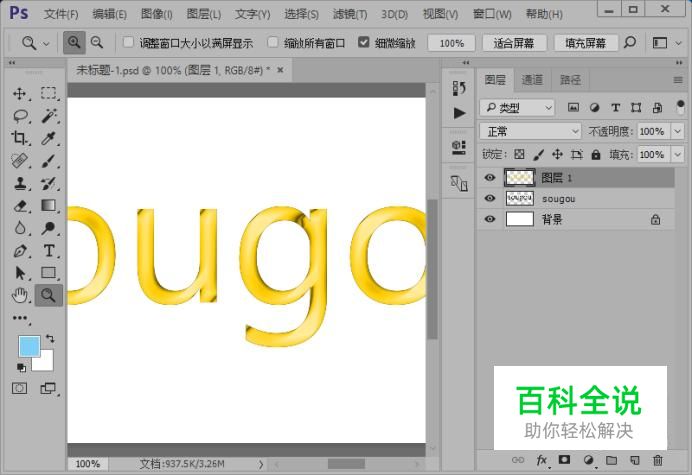This screenshot has height=475, width=692.
Task: Open the History panel icon
Action: point(459,88)
